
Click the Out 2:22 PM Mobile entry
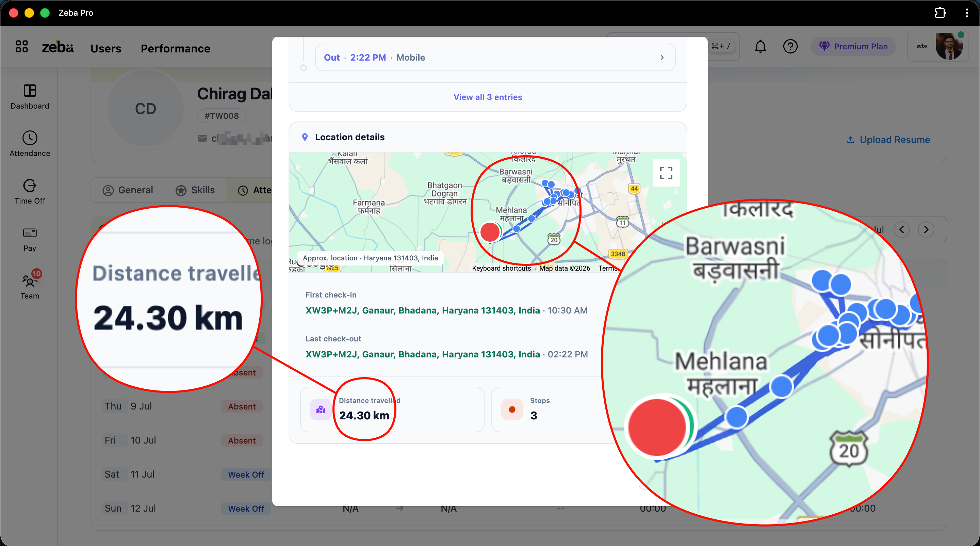tap(495, 58)
